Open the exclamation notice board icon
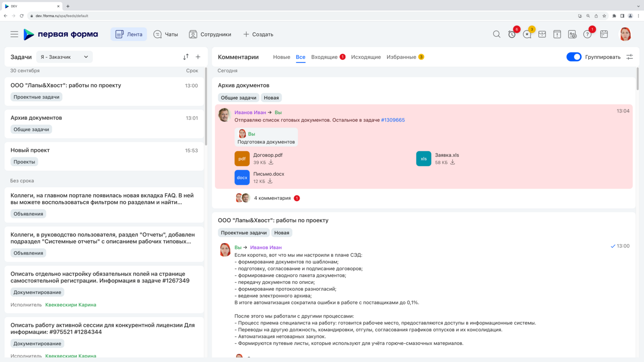The width and height of the screenshot is (644, 362). 557,34
